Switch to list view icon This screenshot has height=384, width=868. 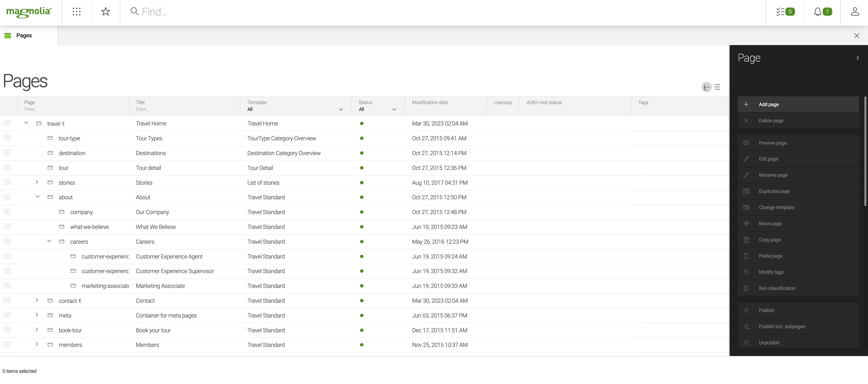click(x=717, y=87)
